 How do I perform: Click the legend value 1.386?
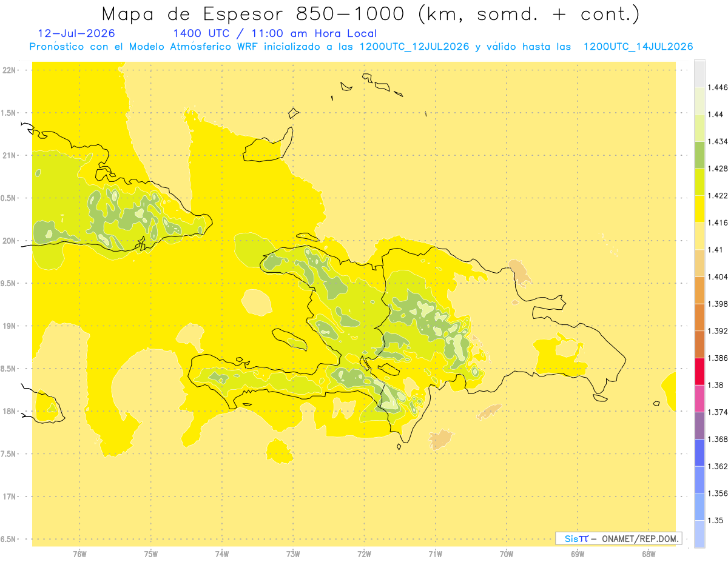718,358
